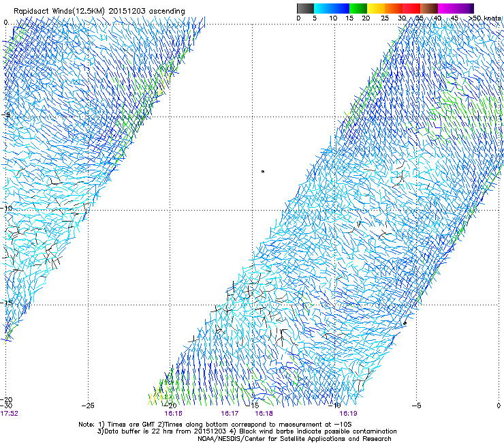This screenshot has width=504, height=443.
Task: Click the '0' label on left latitude axis
Action: [x=5, y=22]
